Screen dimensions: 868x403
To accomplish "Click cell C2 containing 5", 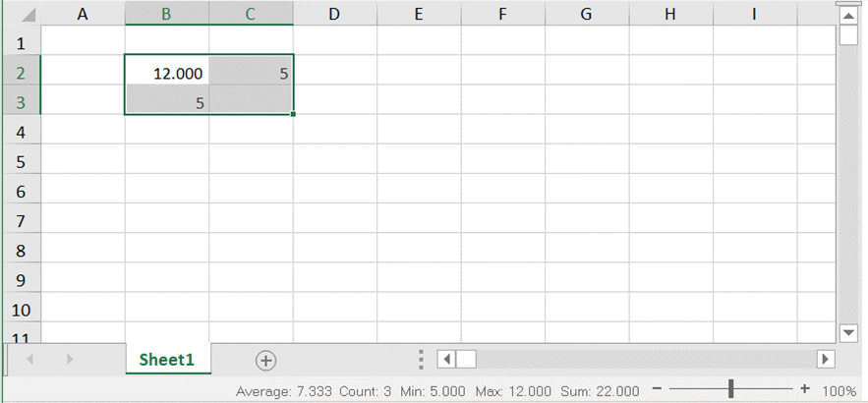I will [252, 73].
